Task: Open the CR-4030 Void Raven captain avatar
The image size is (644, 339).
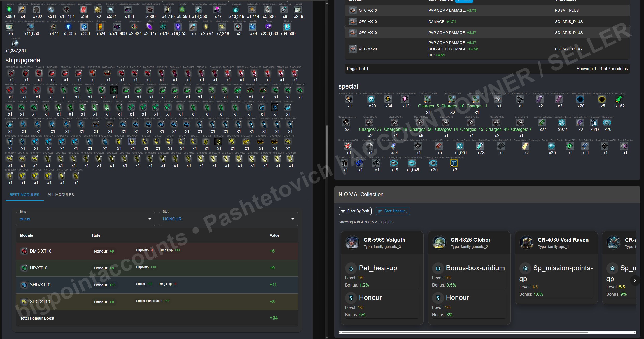Action: pos(527,242)
